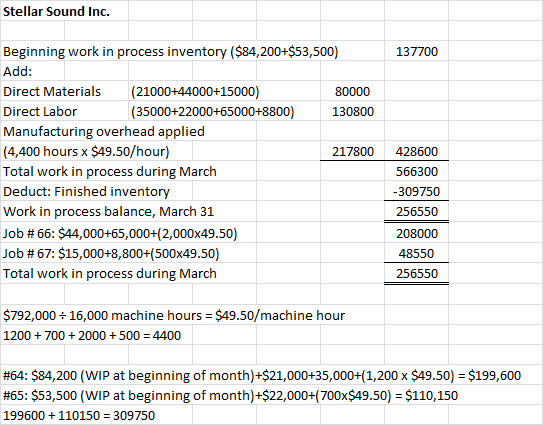This screenshot has width=543, height=425.
Task: Click the Job # 66 calculation row
Action: (120, 234)
